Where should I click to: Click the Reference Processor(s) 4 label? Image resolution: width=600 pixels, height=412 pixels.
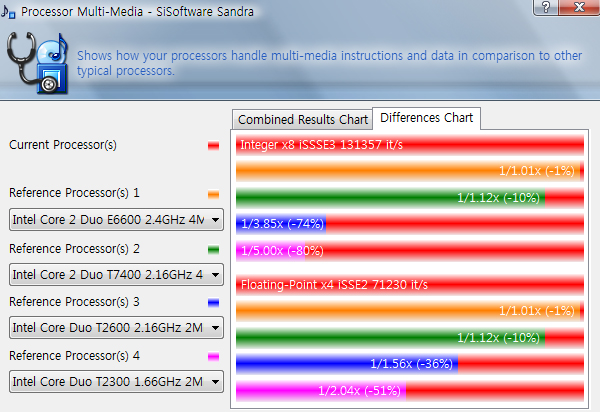74,356
